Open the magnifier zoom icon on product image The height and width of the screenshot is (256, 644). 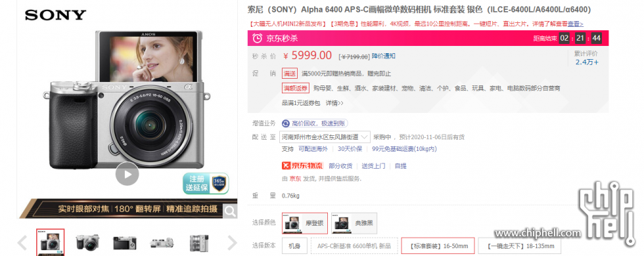[230, 211]
